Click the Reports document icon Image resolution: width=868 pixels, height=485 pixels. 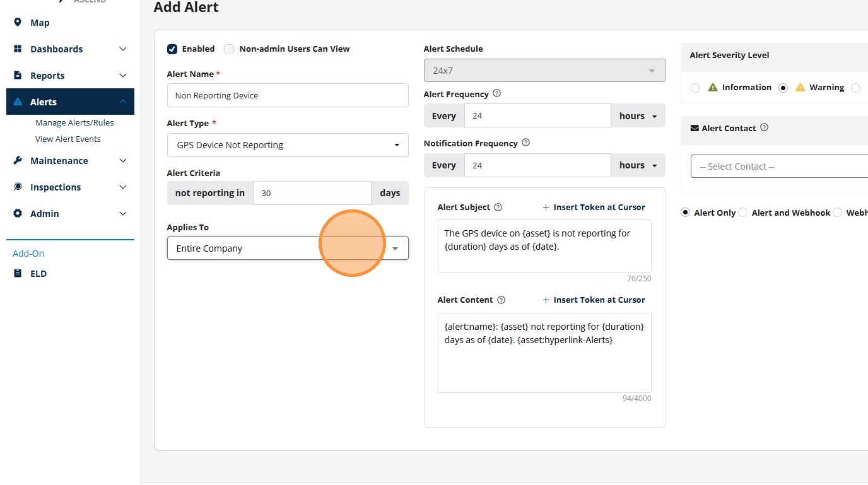(x=18, y=76)
